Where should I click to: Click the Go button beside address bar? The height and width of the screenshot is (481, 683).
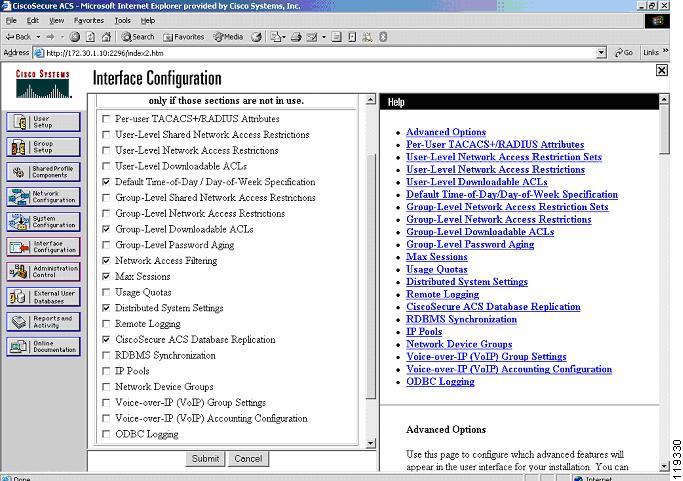coord(624,53)
